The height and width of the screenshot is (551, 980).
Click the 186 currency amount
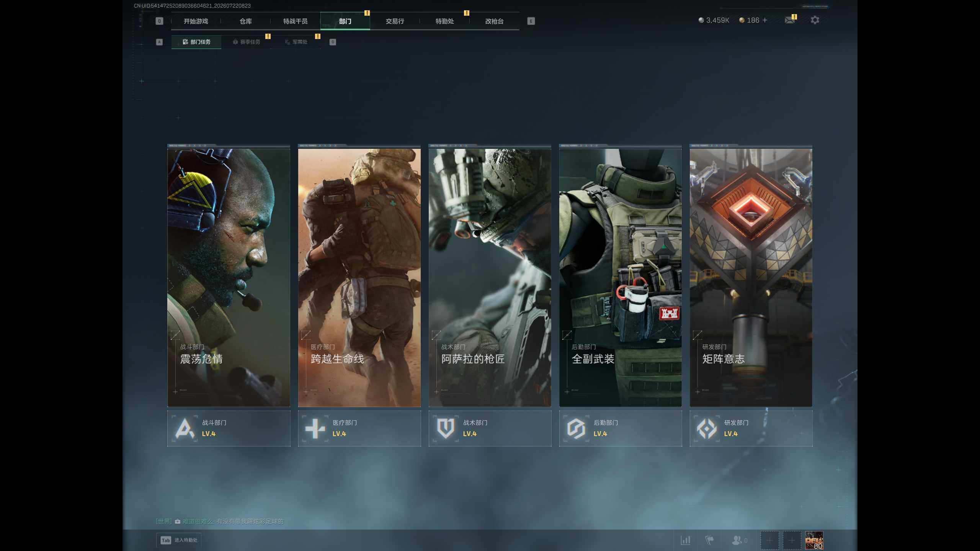(x=753, y=20)
